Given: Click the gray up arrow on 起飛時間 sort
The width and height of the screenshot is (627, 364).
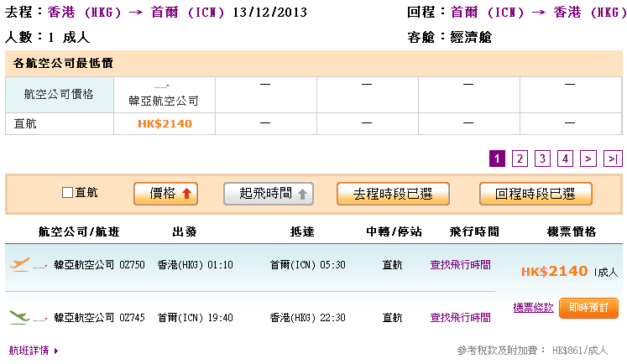Looking at the screenshot, I should tap(302, 194).
